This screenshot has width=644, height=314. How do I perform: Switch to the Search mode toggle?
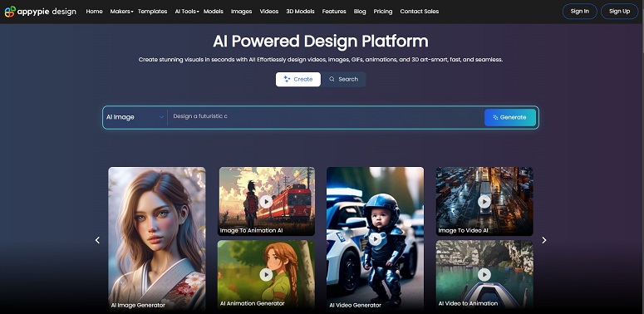[x=343, y=79]
